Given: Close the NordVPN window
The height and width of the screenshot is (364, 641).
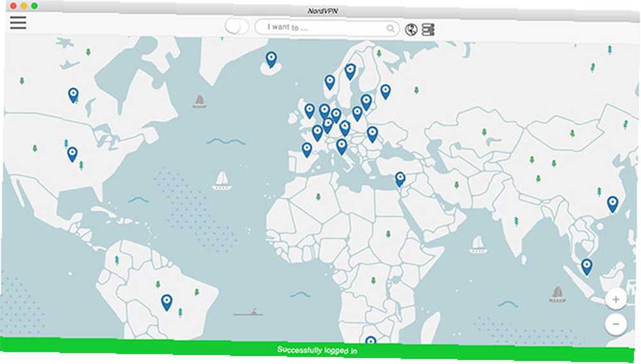Looking at the screenshot, I should point(13,6).
